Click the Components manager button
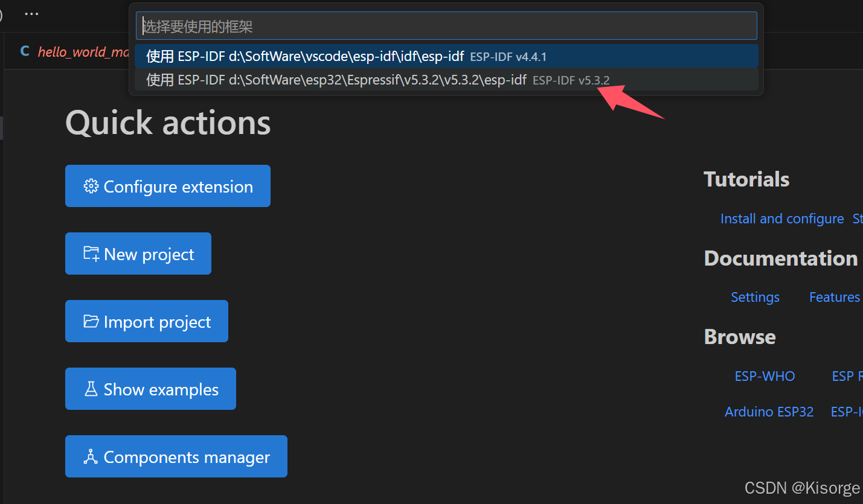This screenshot has width=863, height=504. click(176, 456)
